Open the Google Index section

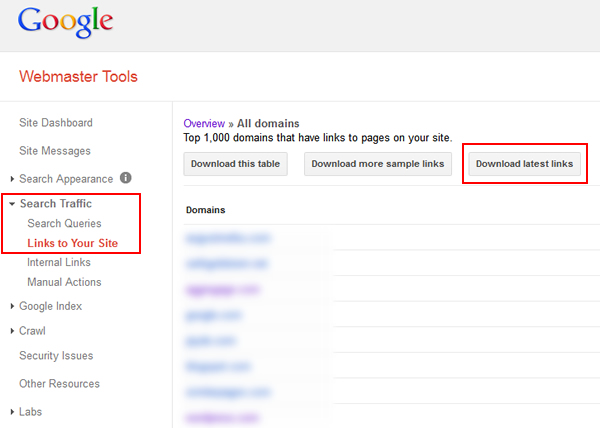pyautogui.click(x=51, y=306)
